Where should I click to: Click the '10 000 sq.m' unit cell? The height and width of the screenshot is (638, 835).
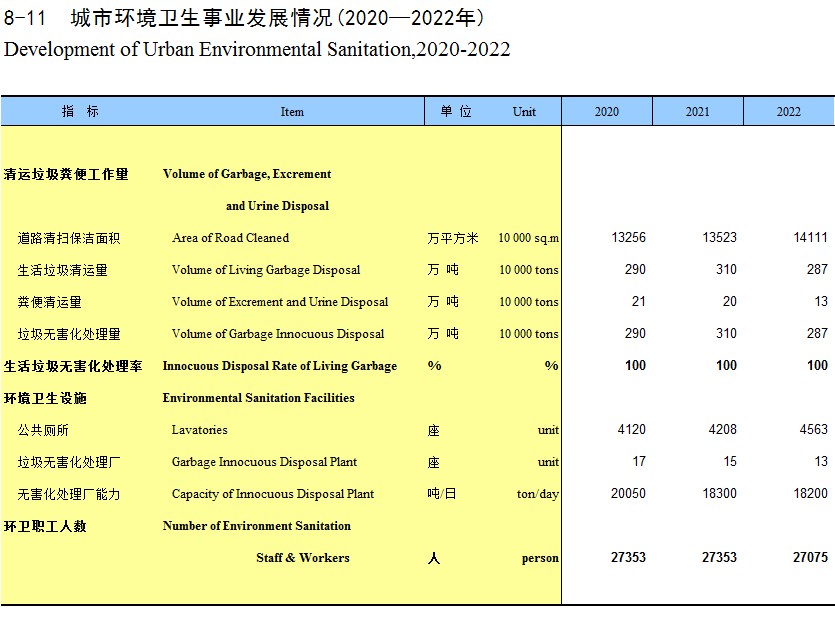528,238
